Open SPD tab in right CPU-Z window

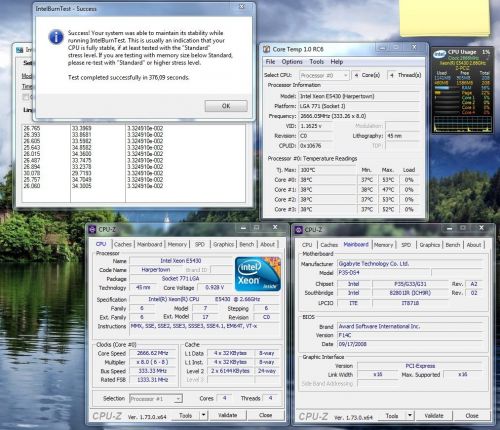pyautogui.click(x=406, y=245)
